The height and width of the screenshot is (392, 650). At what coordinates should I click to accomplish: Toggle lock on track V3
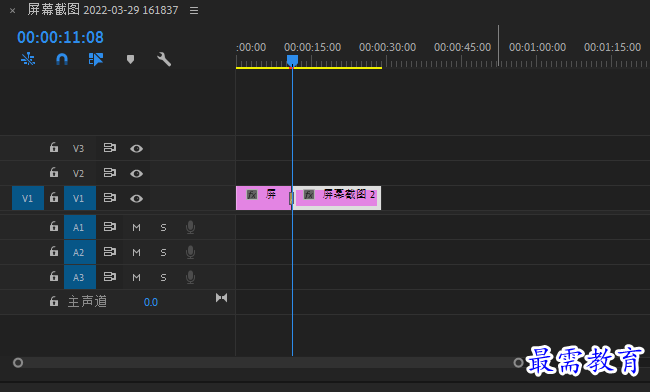pyautogui.click(x=54, y=148)
